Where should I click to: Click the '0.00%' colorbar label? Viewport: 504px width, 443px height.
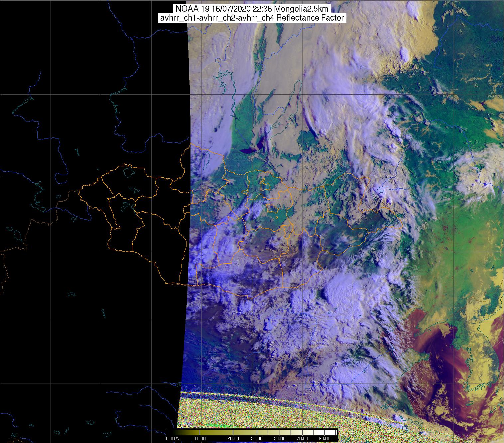172,439
